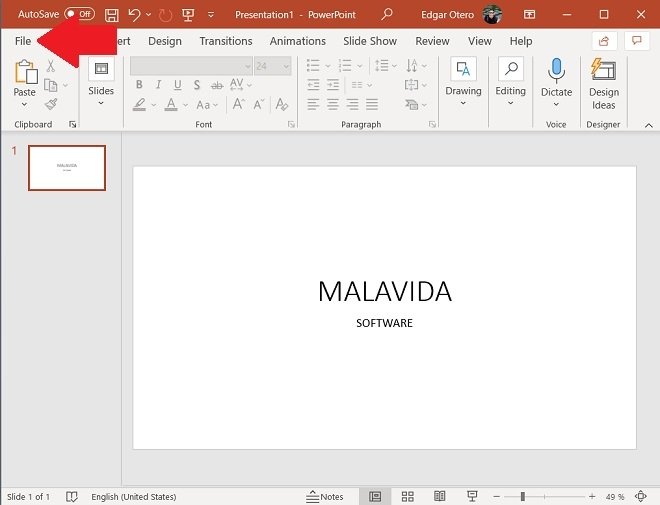Open bullets list dropdown arrow
This screenshot has height=505, width=660.
tap(327, 66)
